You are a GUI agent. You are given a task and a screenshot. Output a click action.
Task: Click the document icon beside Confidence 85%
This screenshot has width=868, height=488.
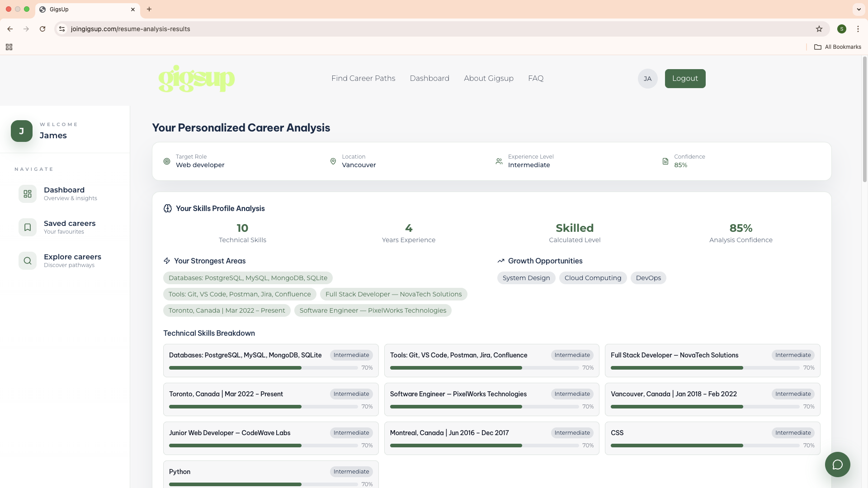click(x=665, y=161)
